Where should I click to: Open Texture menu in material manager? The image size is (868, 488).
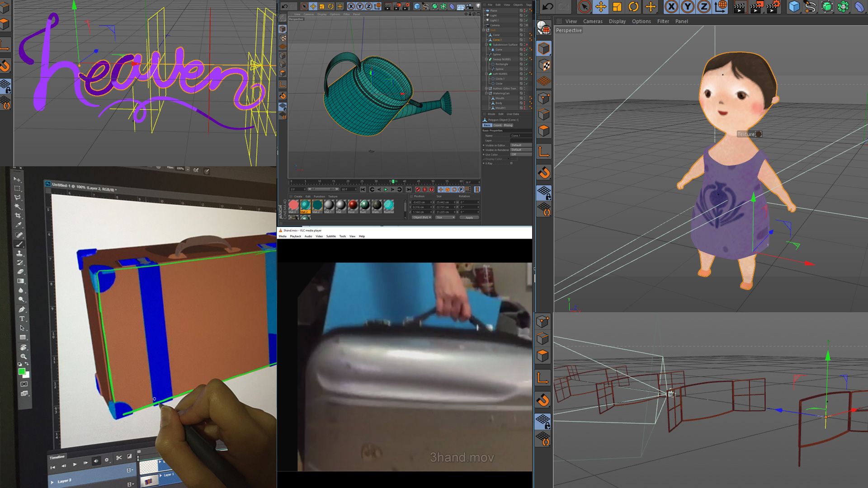[333, 197]
